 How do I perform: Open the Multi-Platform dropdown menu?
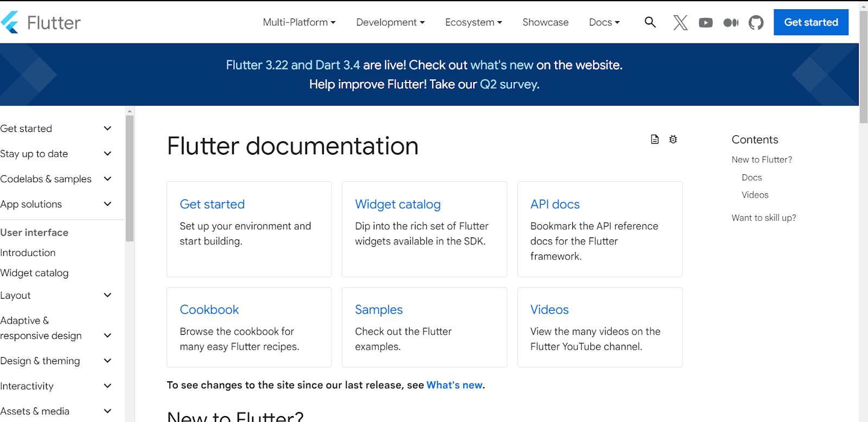point(299,22)
